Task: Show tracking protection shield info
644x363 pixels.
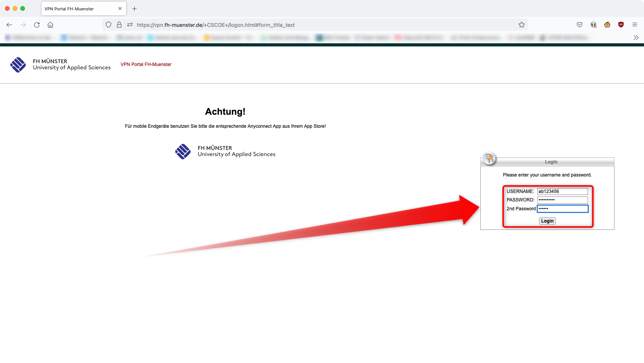Action: tap(108, 25)
